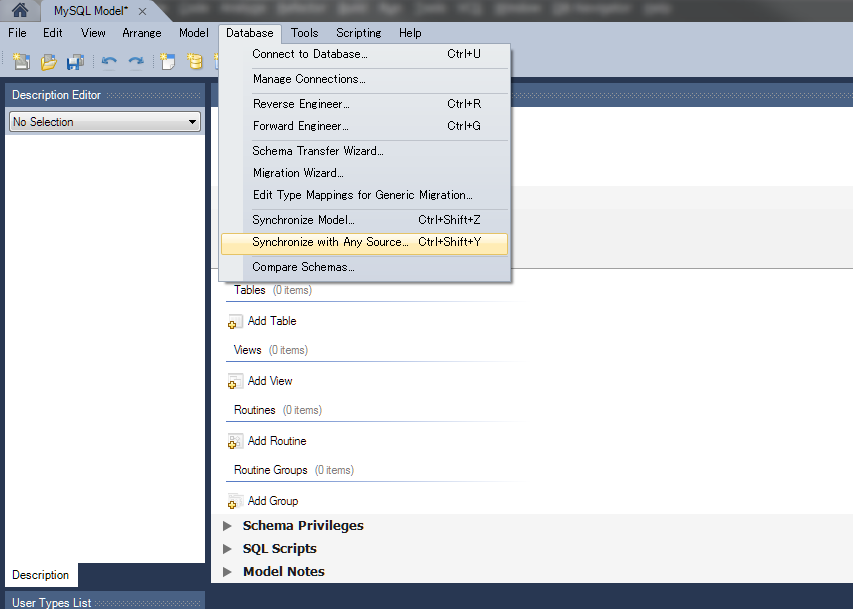Click the Tables section heading

click(250, 290)
